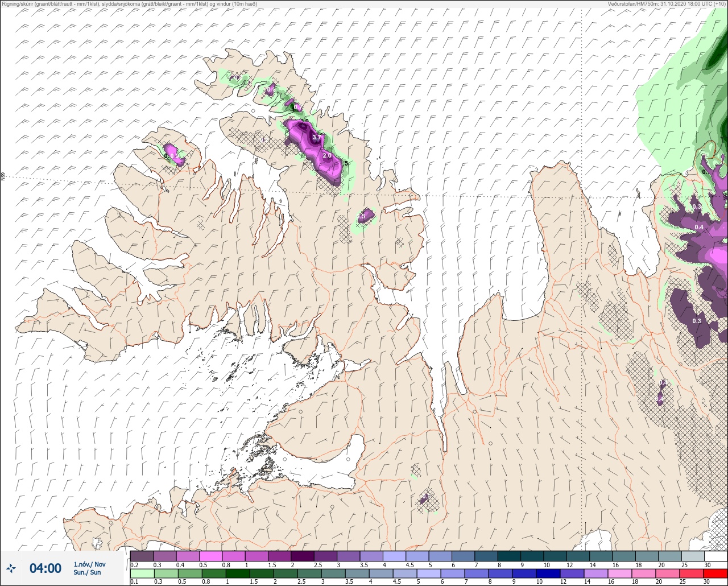Pick the top-row pink legend swatch labelled 0.5
This screenshot has width=728, height=586.
[210, 556]
